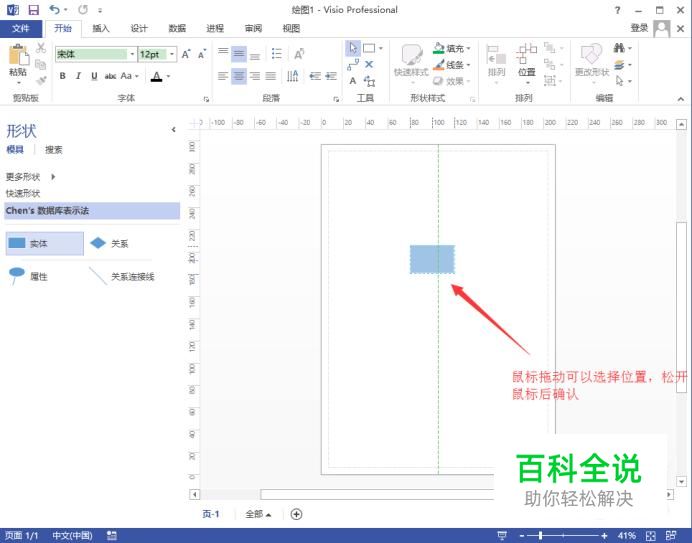Toggle align right paragraph button

coord(255,76)
